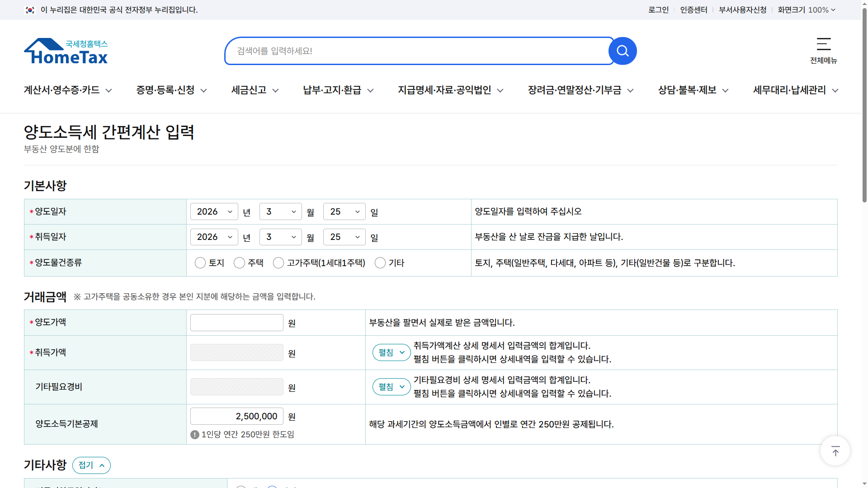The width and height of the screenshot is (868, 488).
Task: Open the 양도일자 year dropdown
Action: [214, 211]
